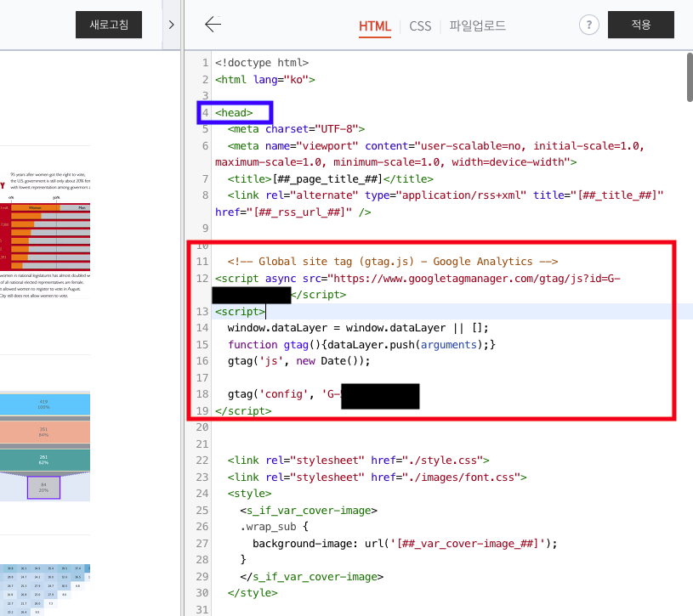The height and width of the screenshot is (616, 693).
Task: Click the orange bar chart preview thumbnail
Action: pos(45,235)
